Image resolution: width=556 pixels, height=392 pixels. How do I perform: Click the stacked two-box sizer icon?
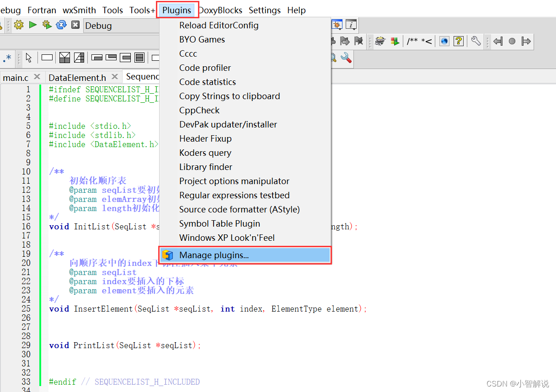139,58
